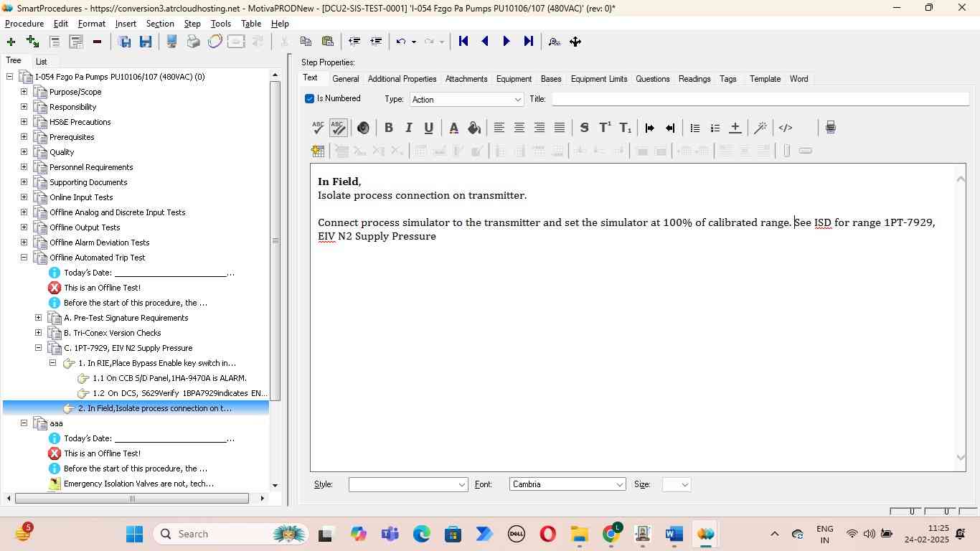Toggle the Is Numbered checkbox
The image size is (980, 551).
pos(309,98)
